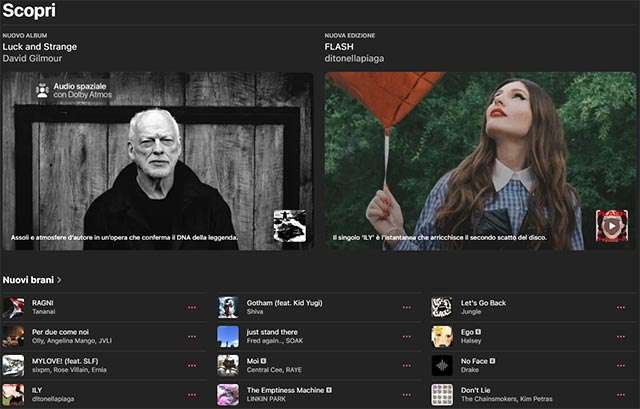Click the Ego cover art
The image size is (640, 409).
[442, 336]
